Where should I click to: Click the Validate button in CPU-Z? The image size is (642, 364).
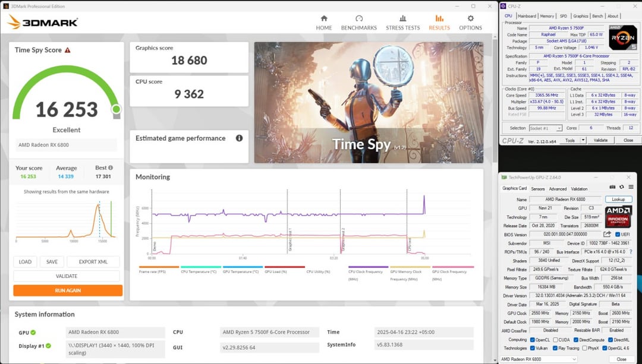[600, 140]
